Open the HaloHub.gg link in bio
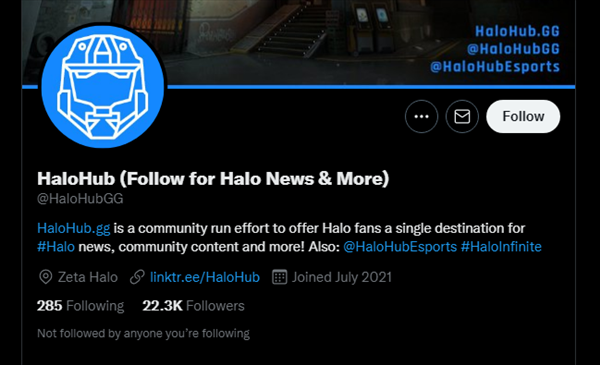This screenshot has width=600, height=365. point(73,228)
